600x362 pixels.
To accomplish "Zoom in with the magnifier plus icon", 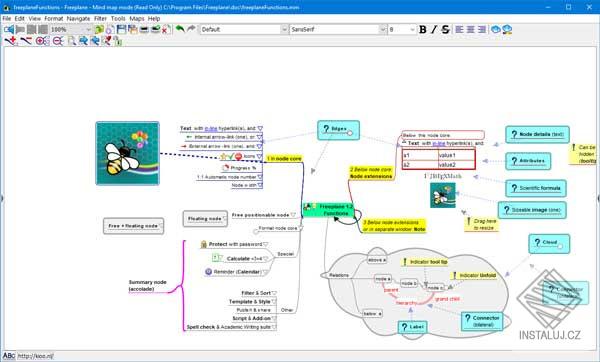I will point(42,41).
